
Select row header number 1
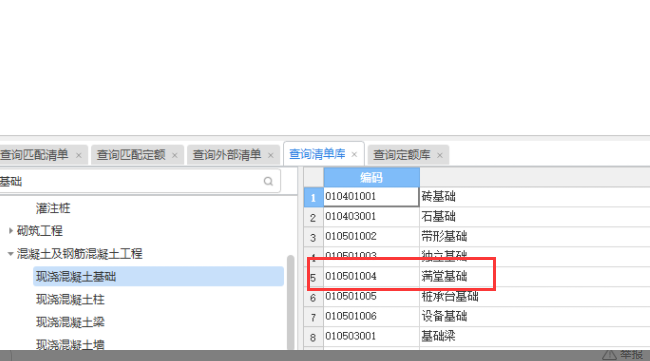(x=313, y=197)
